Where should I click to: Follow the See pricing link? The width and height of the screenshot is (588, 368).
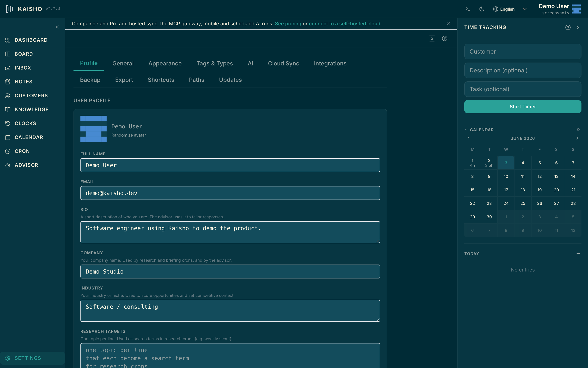(x=288, y=24)
